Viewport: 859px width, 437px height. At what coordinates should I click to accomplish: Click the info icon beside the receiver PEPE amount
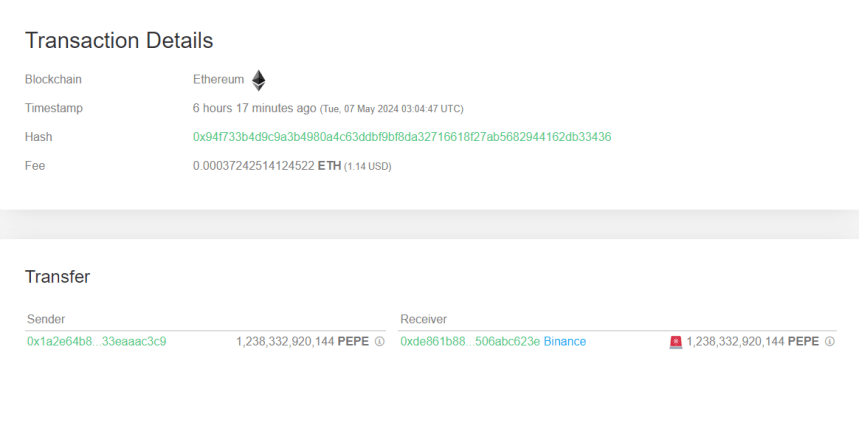(829, 342)
